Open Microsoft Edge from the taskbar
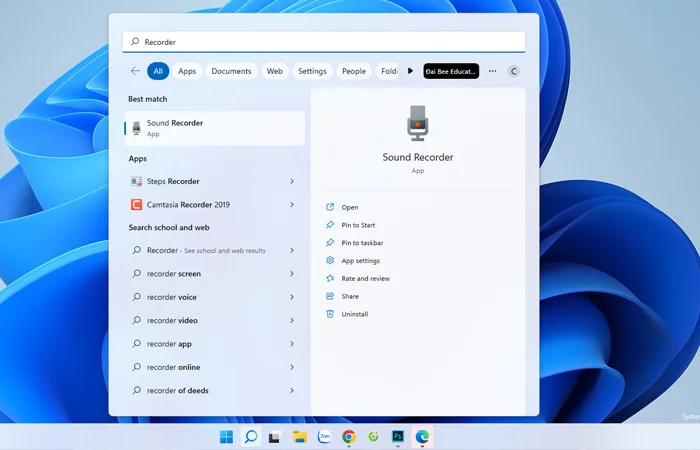Image resolution: width=700 pixels, height=450 pixels. (422, 437)
